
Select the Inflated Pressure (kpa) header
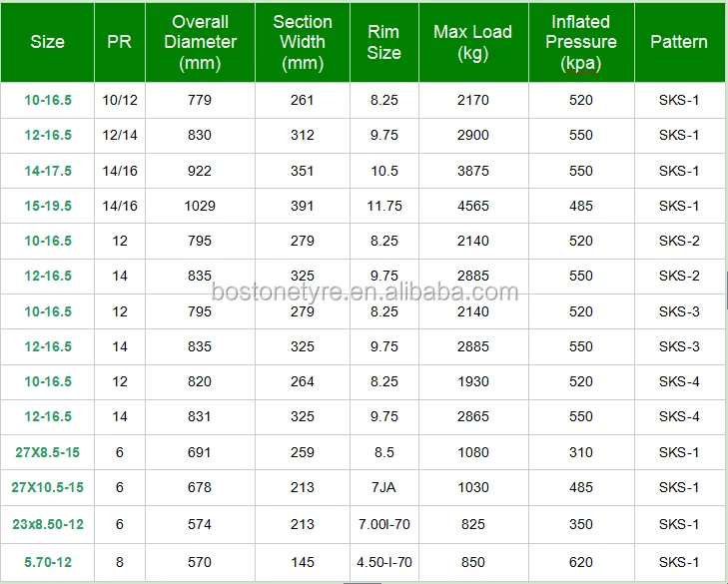click(581, 42)
